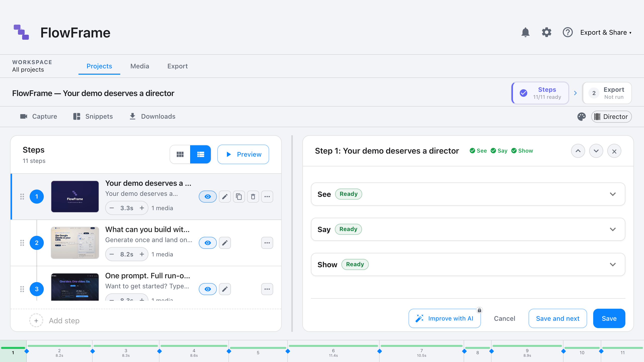Open the theme palette icon
The width and height of the screenshot is (644, 362).
(x=581, y=117)
